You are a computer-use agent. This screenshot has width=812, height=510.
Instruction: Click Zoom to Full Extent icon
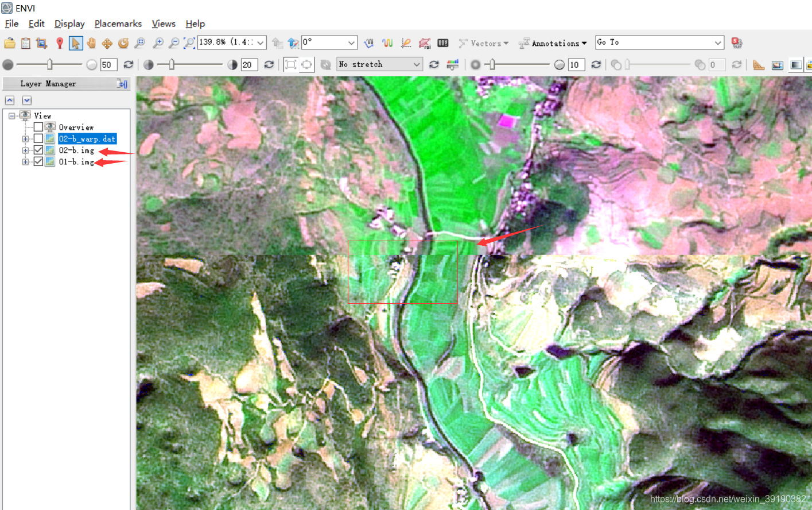[189, 43]
